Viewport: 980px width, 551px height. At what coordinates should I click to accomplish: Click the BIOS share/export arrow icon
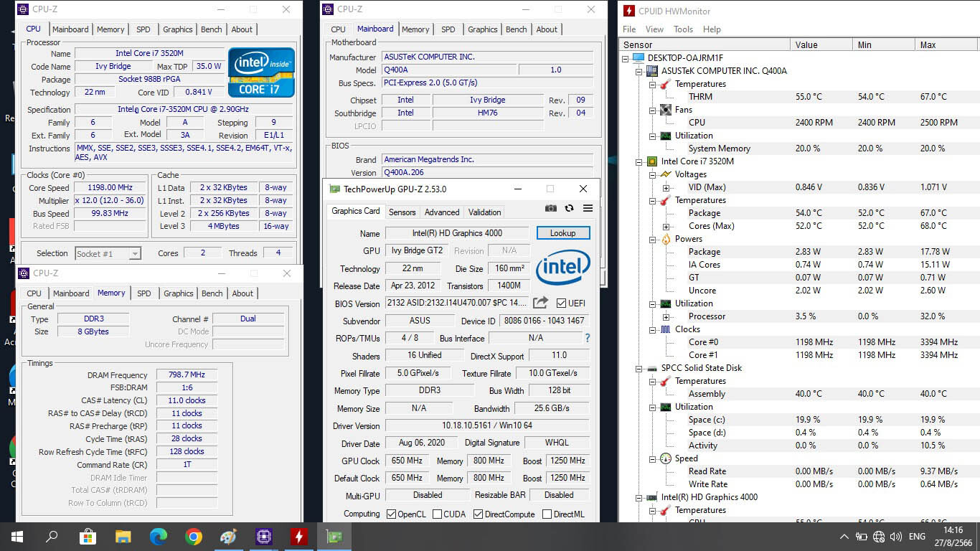click(540, 303)
